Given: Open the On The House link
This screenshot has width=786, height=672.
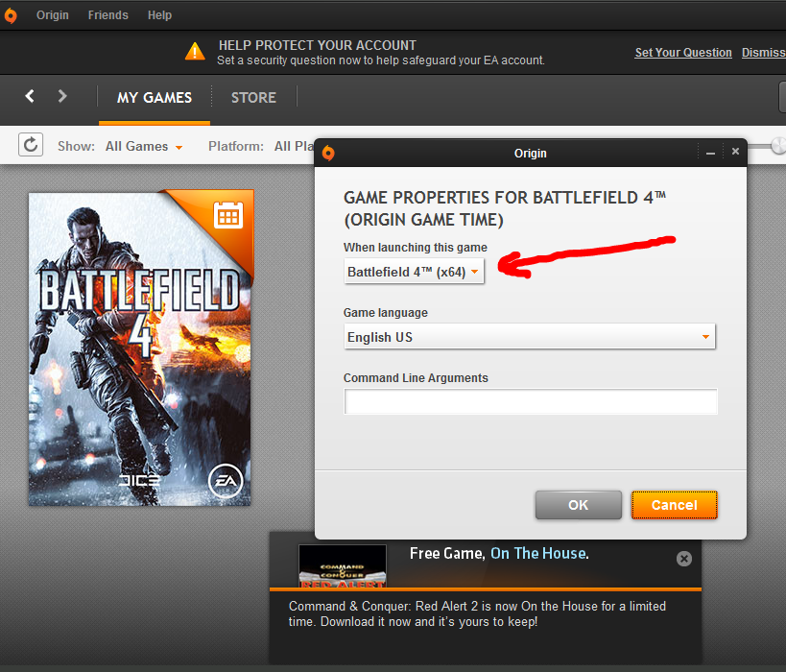Looking at the screenshot, I should click(x=539, y=553).
